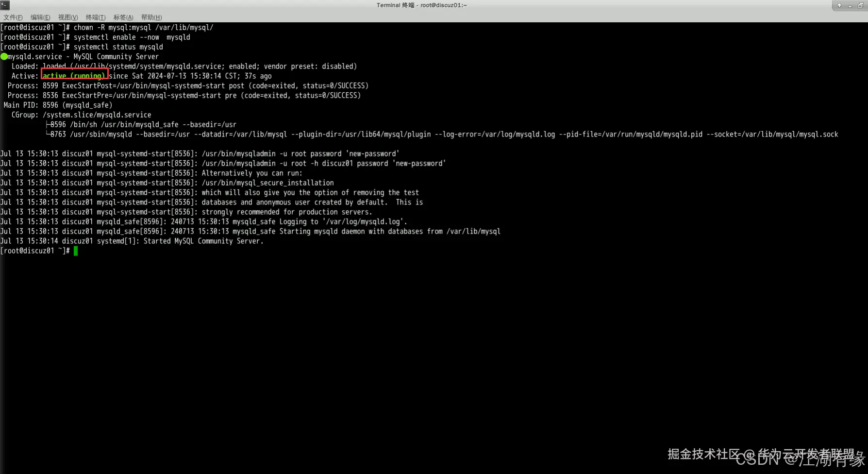Screen dimensions: 868x474
Task: Click '8596 /bin/sh /usr/bin/mysqld_safe --basedir=/usr' line
Action: (x=144, y=125)
